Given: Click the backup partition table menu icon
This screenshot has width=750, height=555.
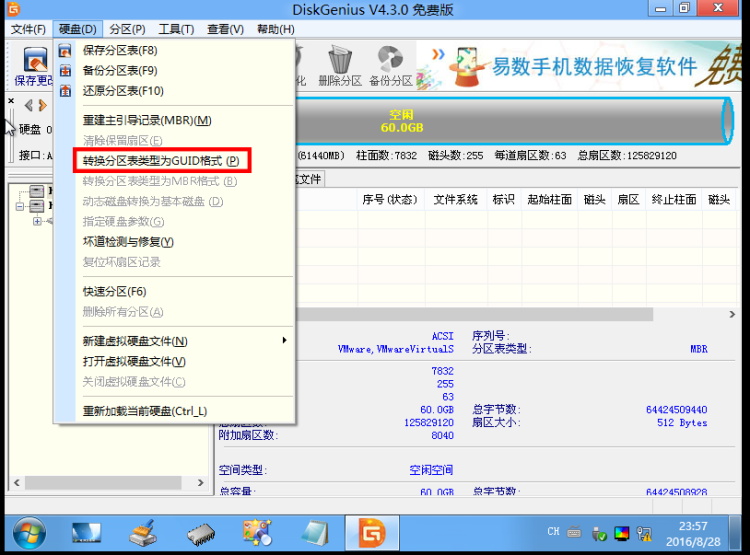Looking at the screenshot, I should pos(65,70).
